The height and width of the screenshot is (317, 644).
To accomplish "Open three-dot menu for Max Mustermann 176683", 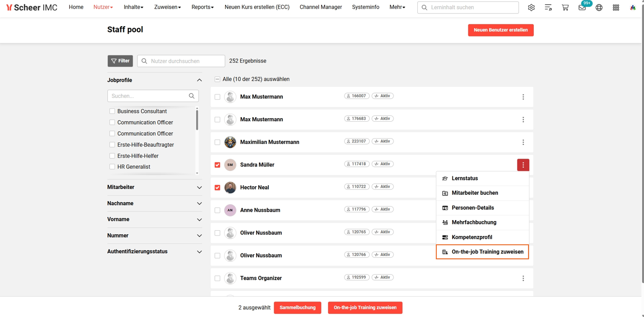I will point(523,120).
